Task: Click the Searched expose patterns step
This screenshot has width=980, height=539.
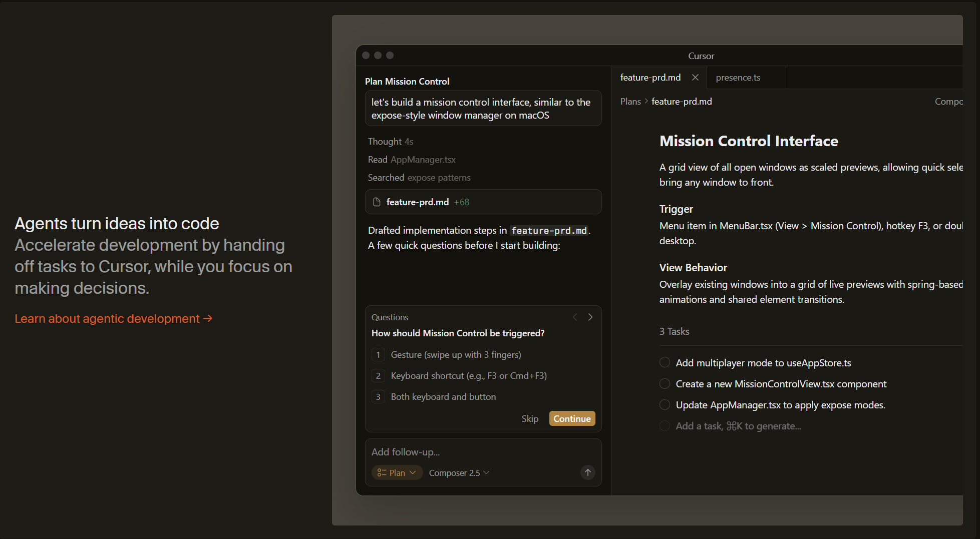Action: pyautogui.click(x=419, y=178)
